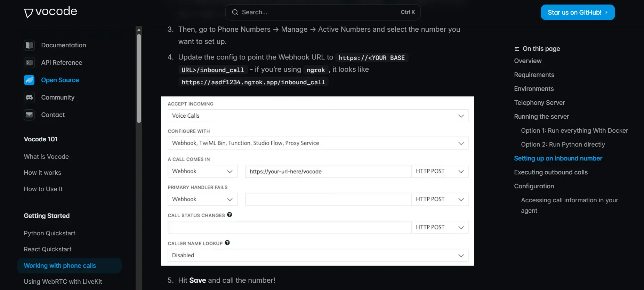Viewport: 644px width, 290px height.
Task: Jump to Option 1 Docker section
Action: [x=574, y=131]
